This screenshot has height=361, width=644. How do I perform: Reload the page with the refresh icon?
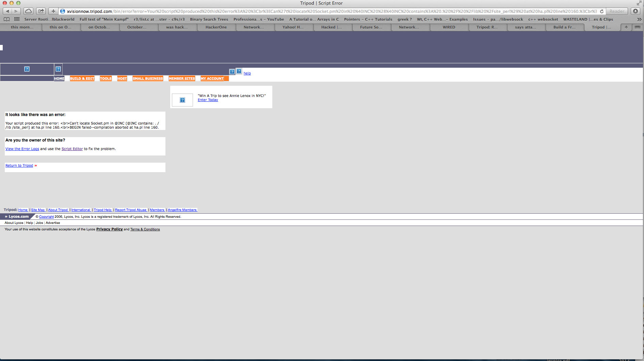[x=601, y=11]
